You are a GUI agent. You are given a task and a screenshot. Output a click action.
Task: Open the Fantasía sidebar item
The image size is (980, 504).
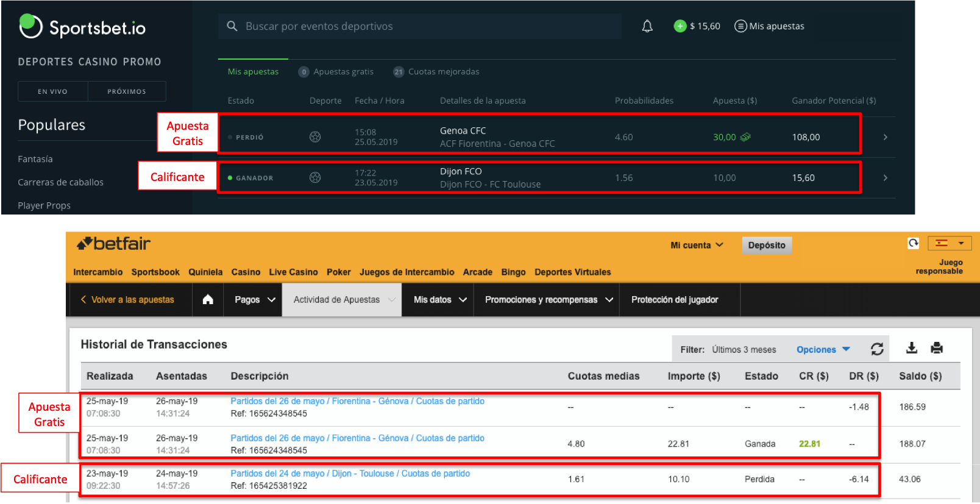click(35, 159)
